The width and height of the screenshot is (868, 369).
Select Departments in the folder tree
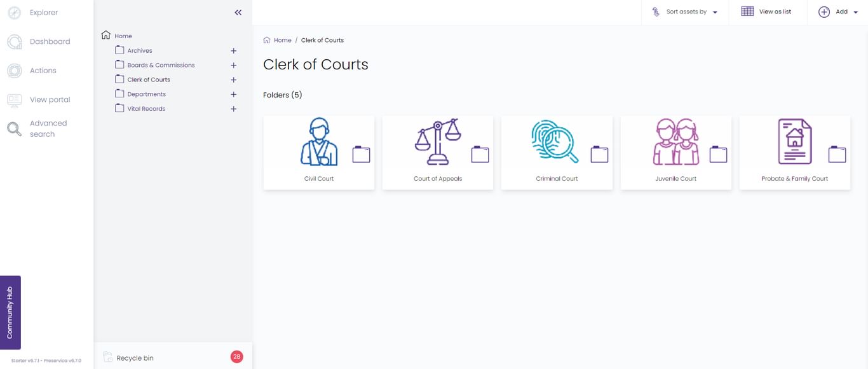point(146,94)
